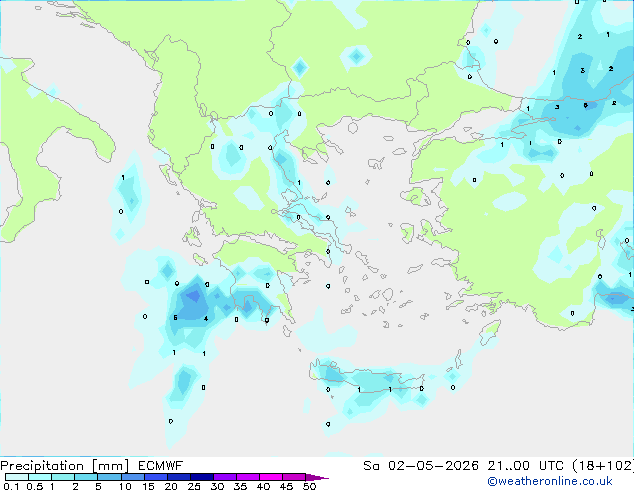Click the '0.5' legend scale label
Screen dimensions: 634x490
[x=35, y=486]
